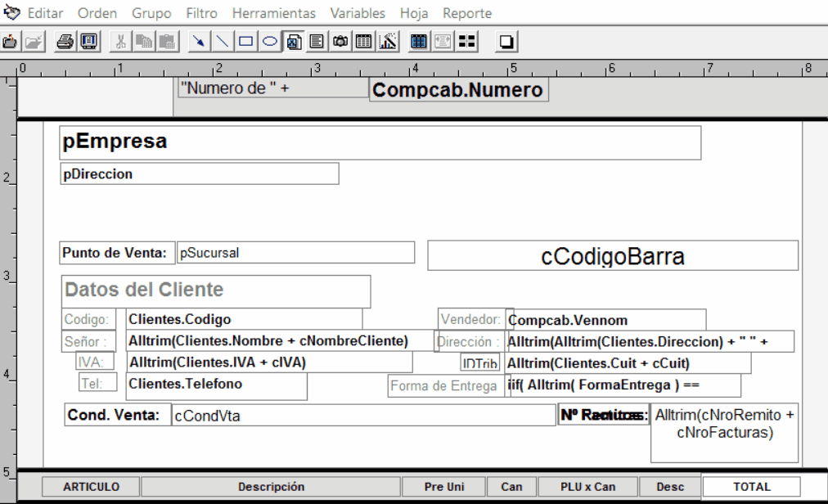Select the Alltrim(cNroRemito + cNroFacturas) field

pos(725,433)
